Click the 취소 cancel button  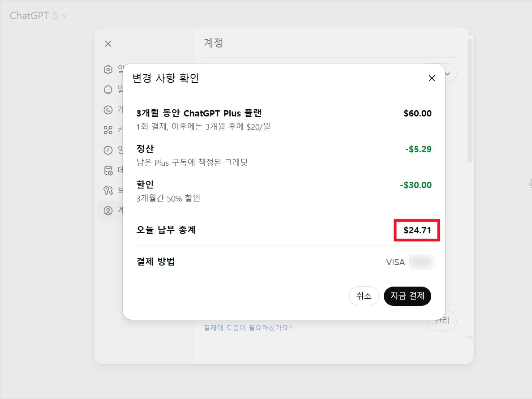[x=364, y=296]
